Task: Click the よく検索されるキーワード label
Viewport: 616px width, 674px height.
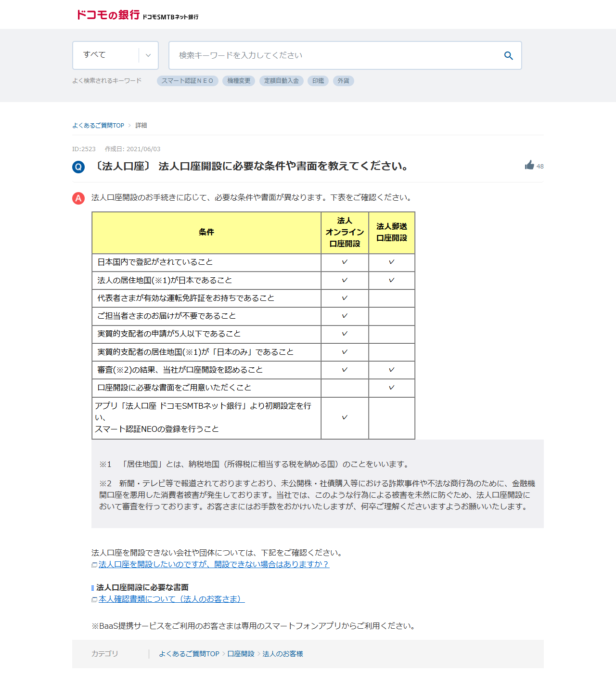Action: (107, 81)
